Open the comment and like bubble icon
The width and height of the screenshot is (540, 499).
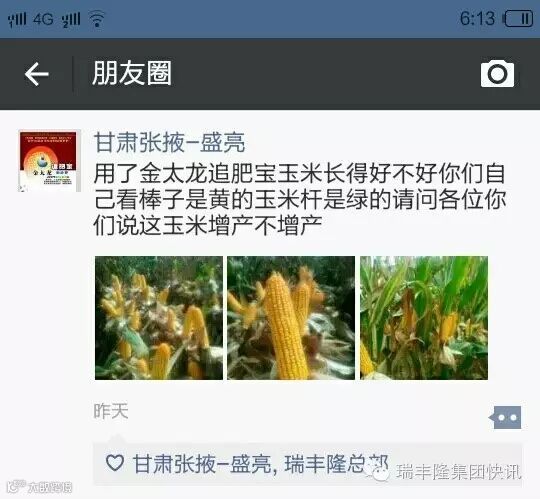point(505,417)
